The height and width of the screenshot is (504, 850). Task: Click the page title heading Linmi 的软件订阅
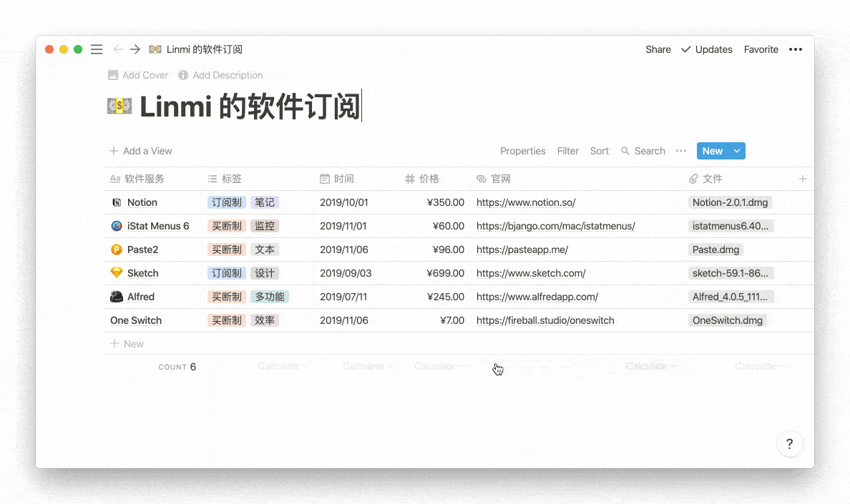click(250, 106)
